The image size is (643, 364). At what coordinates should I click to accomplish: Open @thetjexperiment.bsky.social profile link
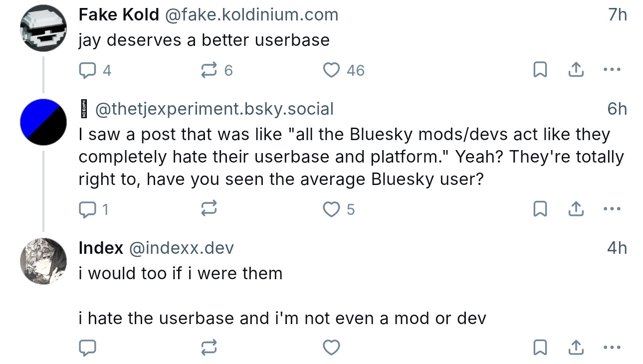click(214, 109)
